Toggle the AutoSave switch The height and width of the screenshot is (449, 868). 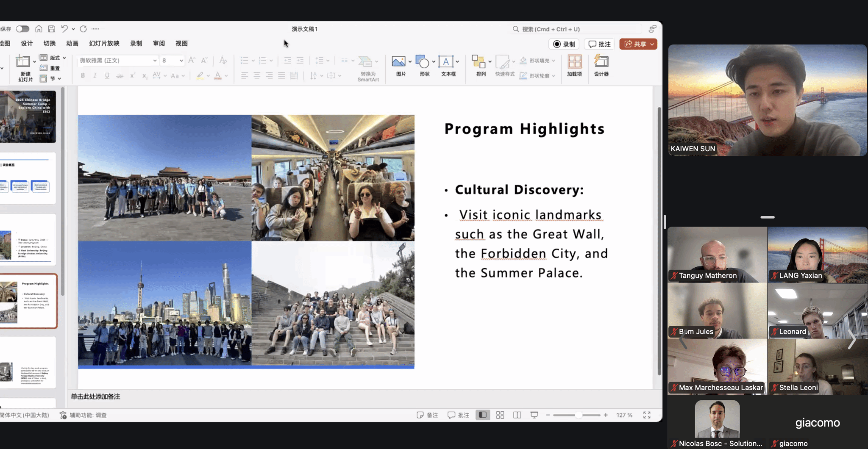22,29
